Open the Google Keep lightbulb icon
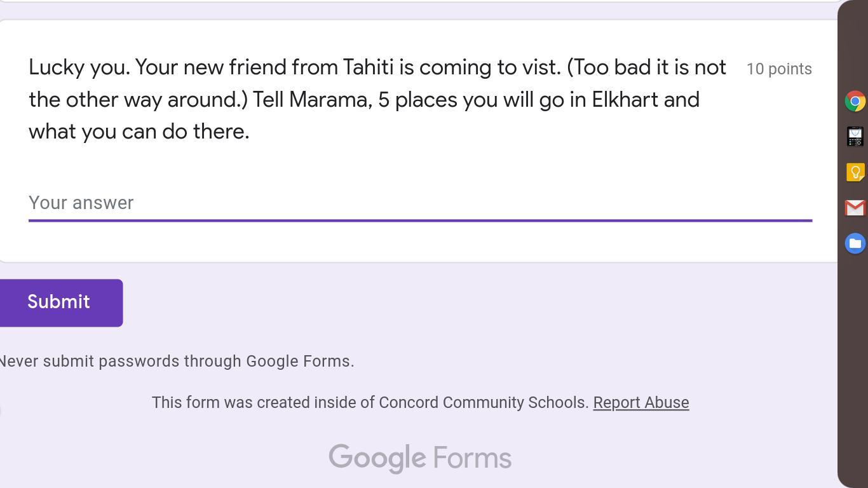Image resolution: width=868 pixels, height=488 pixels. [x=855, y=172]
